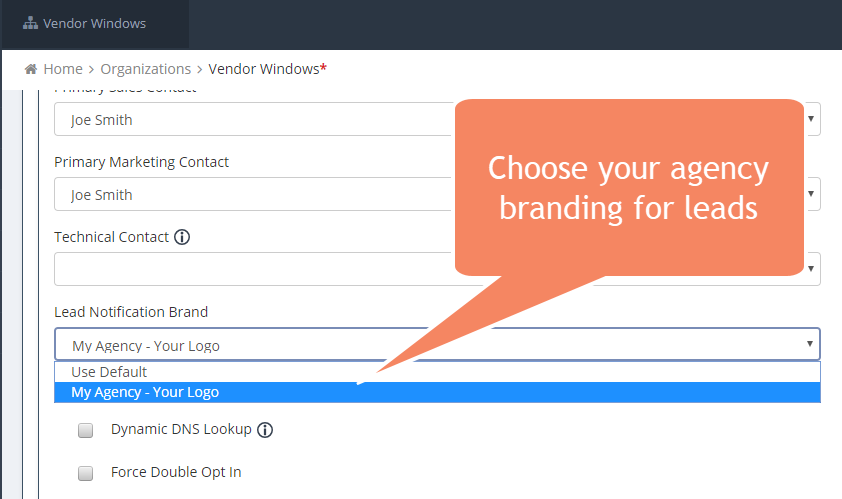This screenshot has height=499, width=842.
Task: Enable the Dynamic DNS Lookup checkbox
Action: coord(85,430)
